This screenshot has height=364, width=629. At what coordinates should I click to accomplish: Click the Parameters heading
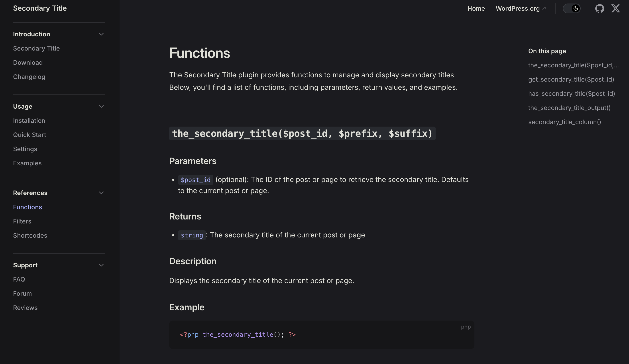click(x=193, y=161)
